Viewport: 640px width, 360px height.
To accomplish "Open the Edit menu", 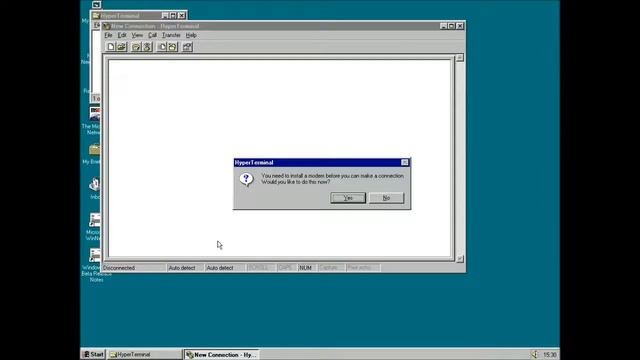I will 122,35.
